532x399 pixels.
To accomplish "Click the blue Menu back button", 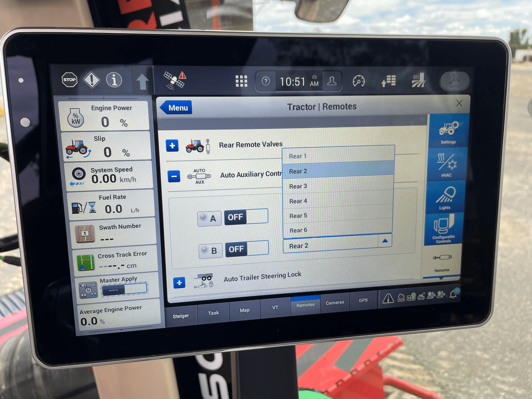I will coord(176,107).
